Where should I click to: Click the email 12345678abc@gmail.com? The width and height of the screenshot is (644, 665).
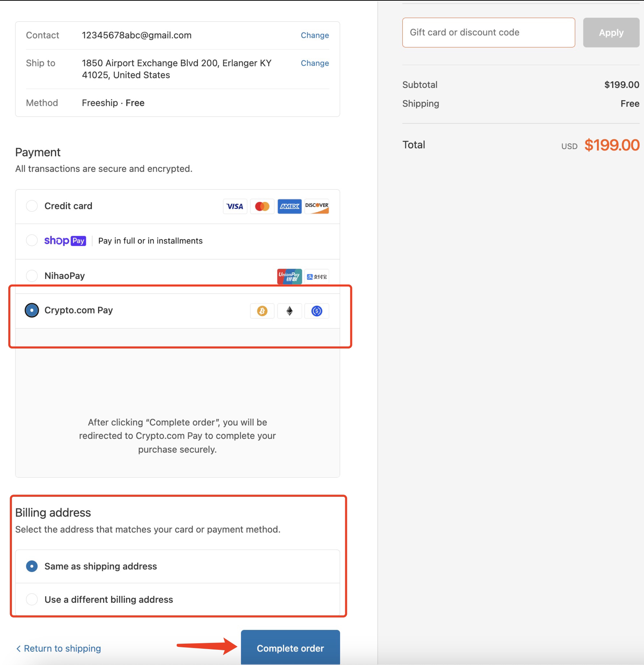[x=137, y=35]
